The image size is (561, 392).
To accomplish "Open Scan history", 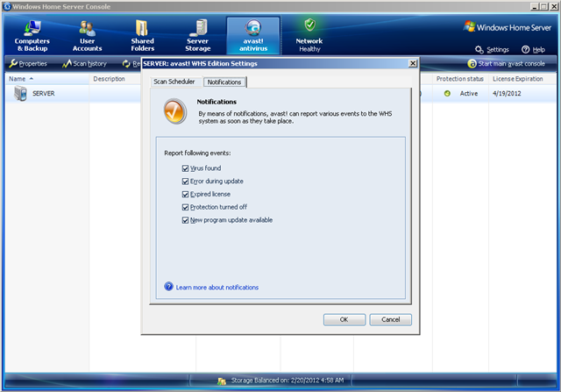I will click(x=84, y=64).
